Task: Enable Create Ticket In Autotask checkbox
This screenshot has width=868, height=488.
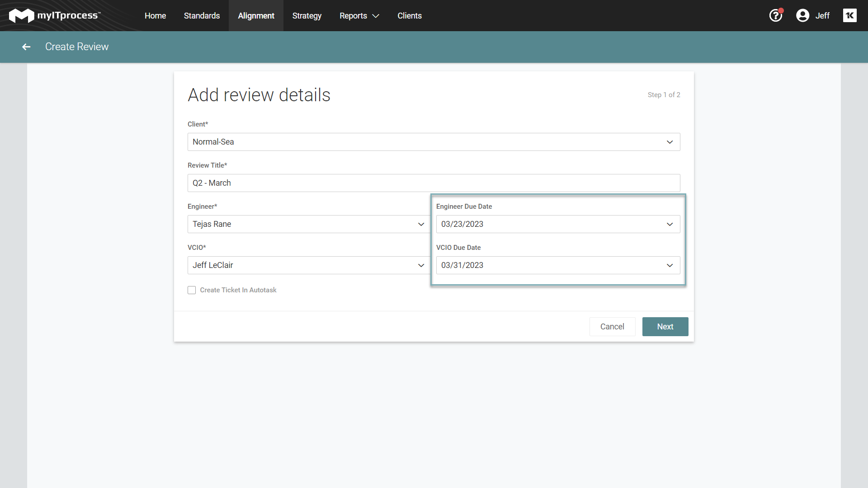Action: point(191,290)
